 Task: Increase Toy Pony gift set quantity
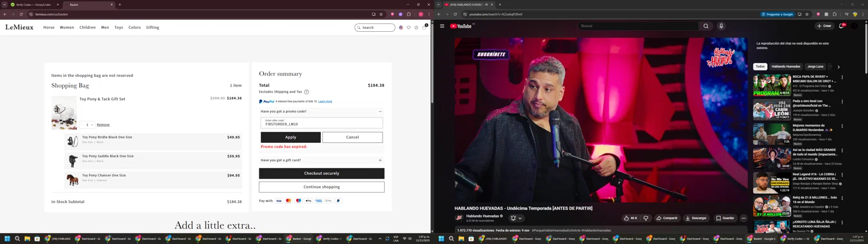coord(92,124)
